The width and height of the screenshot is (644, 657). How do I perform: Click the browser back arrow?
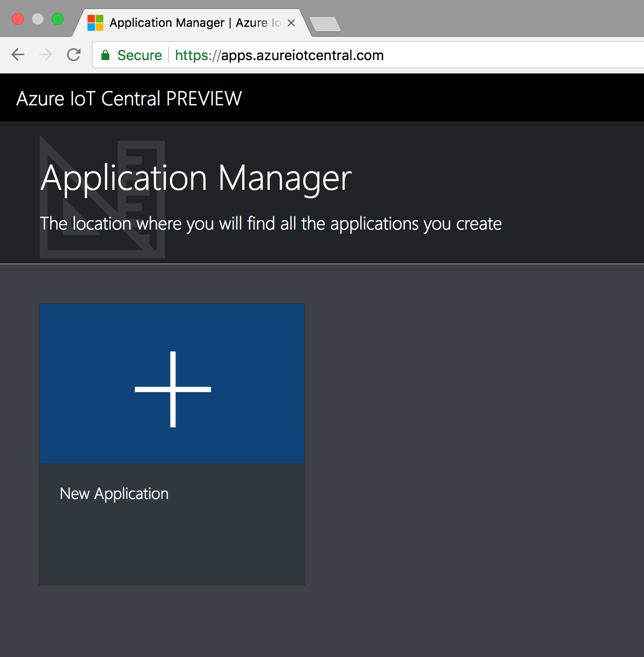(18, 55)
